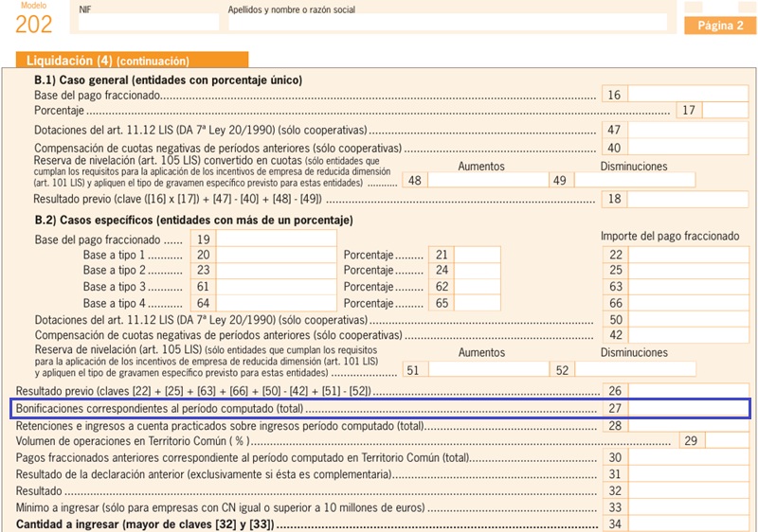This screenshot has width=758, height=532.
Task: Click field 16 Base del pago fraccionado
Action: 688,95
